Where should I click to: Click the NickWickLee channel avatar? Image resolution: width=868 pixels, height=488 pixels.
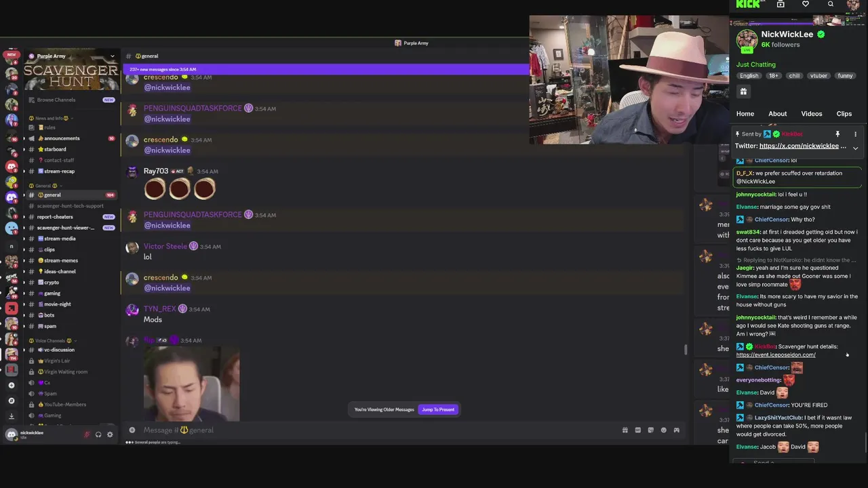pos(747,39)
